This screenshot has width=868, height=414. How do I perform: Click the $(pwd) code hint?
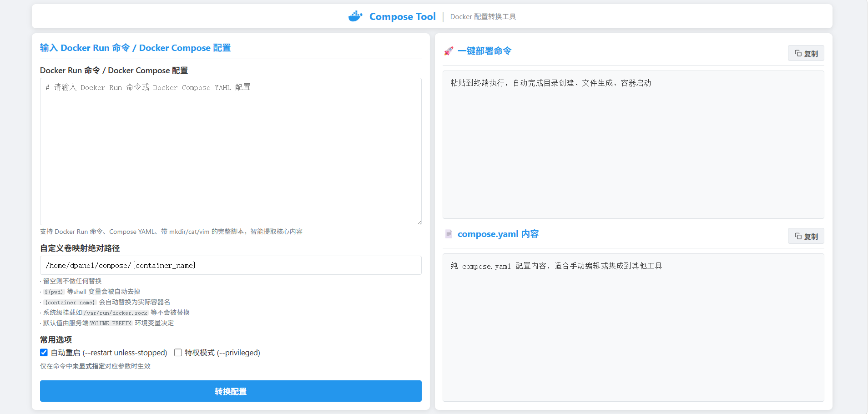point(54,292)
